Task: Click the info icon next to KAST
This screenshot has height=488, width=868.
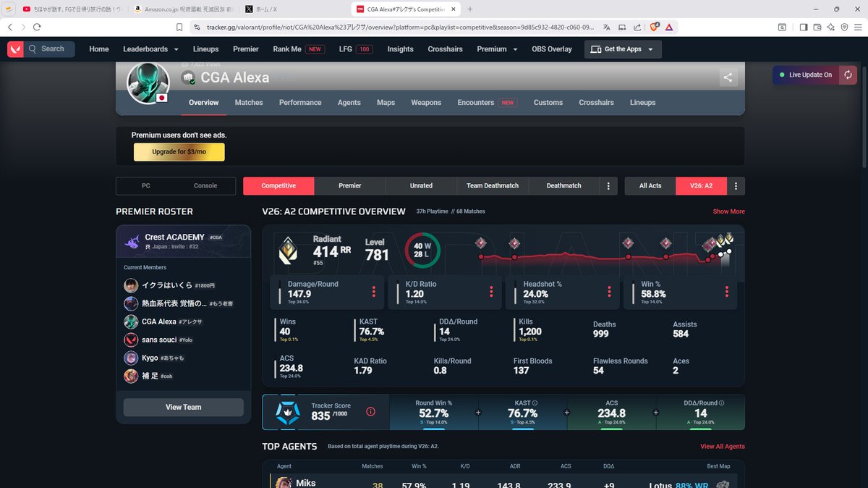Action: (x=535, y=403)
